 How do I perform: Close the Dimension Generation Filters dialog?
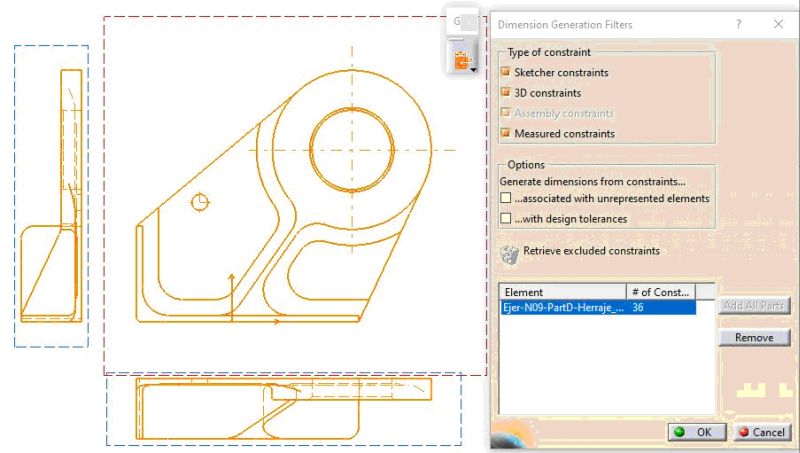point(778,24)
